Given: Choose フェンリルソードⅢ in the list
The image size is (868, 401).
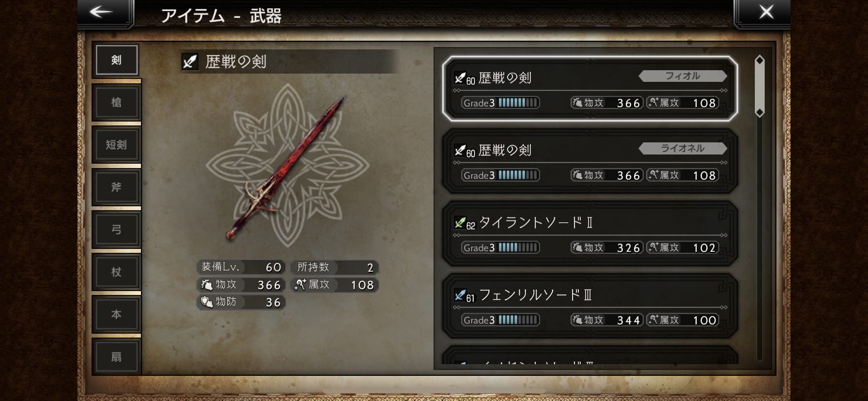Looking at the screenshot, I should click(x=590, y=306).
